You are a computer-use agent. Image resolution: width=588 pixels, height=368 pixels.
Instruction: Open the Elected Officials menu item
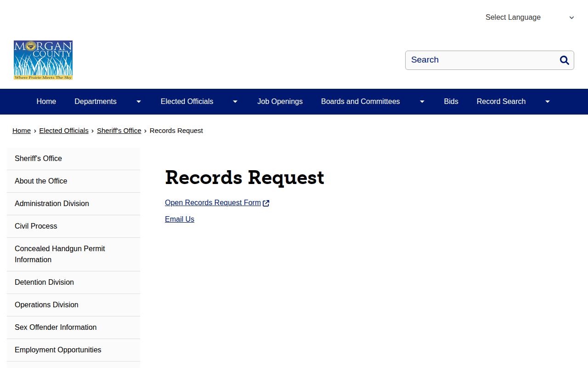point(187,102)
